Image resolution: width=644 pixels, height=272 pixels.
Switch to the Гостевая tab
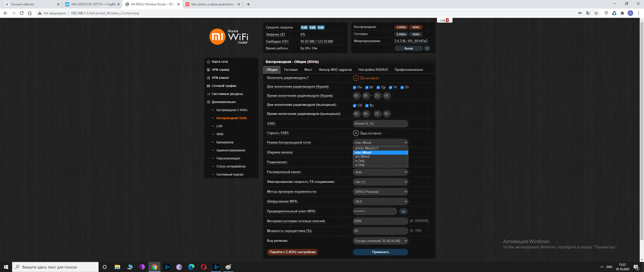coord(291,70)
